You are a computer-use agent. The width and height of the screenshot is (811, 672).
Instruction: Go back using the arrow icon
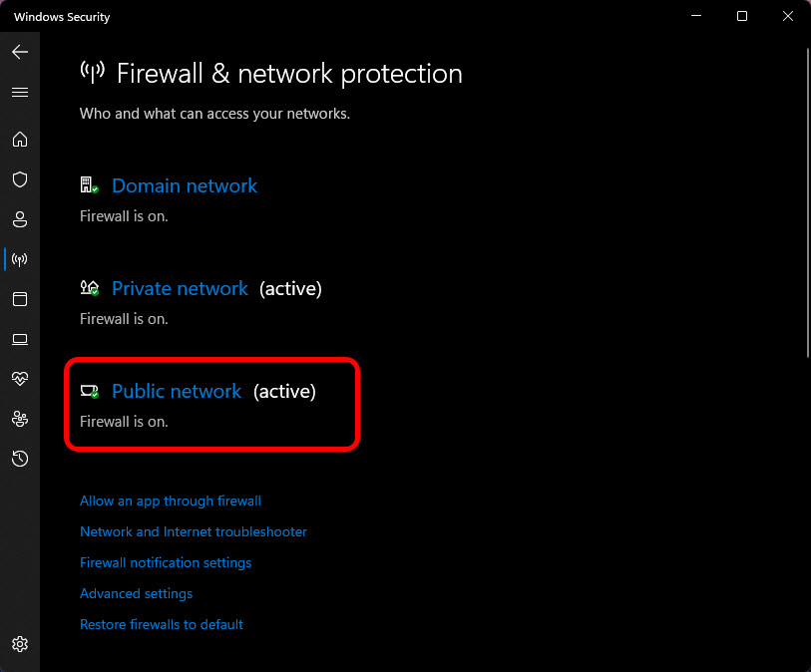pos(20,52)
